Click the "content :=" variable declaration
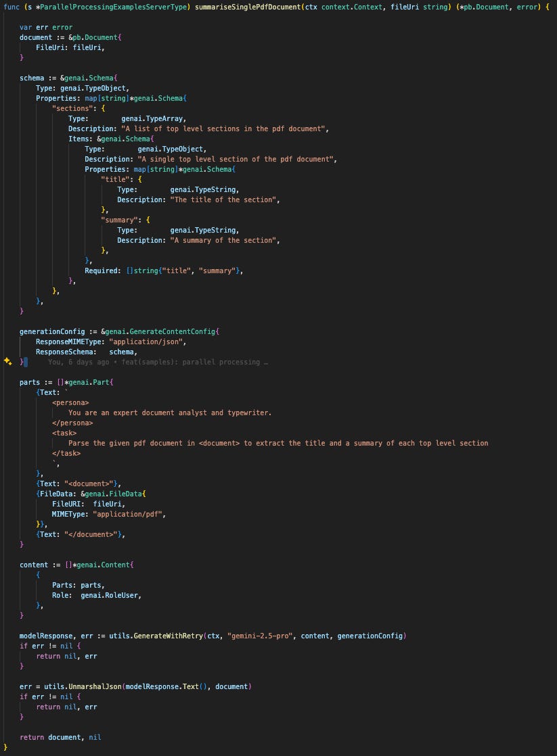 pyautogui.click(x=39, y=565)
